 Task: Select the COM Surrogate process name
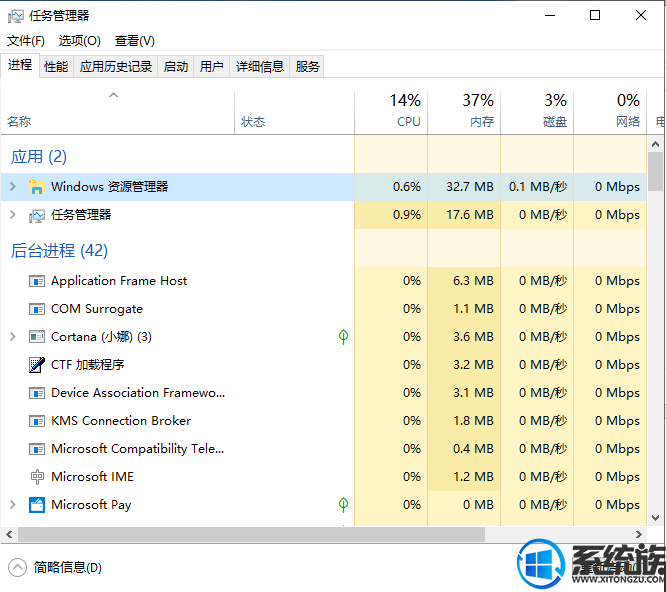click(97, 309)
